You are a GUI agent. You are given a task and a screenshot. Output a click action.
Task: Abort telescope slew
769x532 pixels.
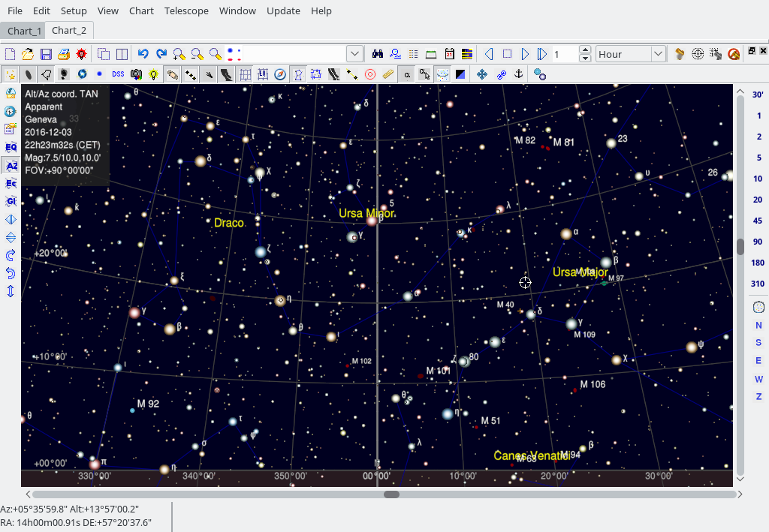coord(734,54)
